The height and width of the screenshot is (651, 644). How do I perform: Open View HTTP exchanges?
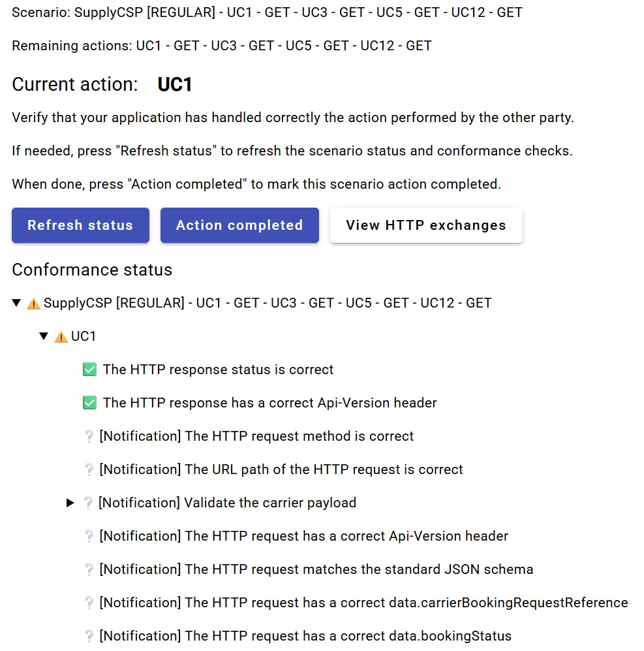tap(426, 225)
